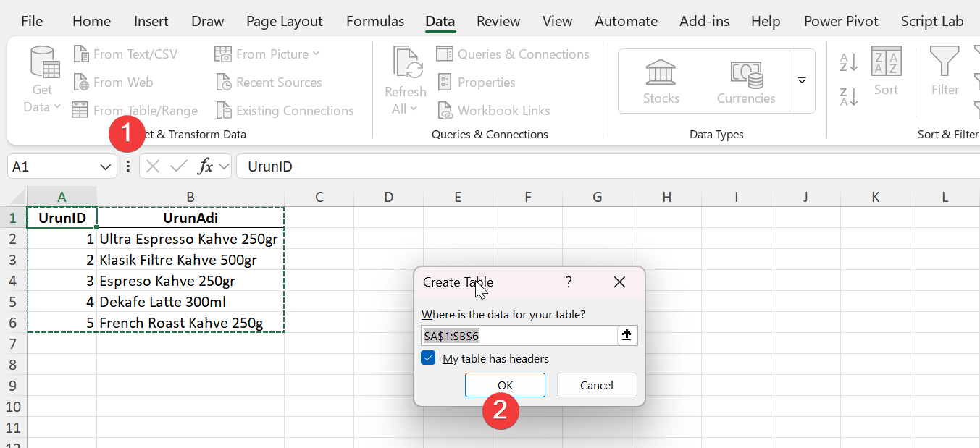Image resolution: width=980 pixels, height=448 pixels.
Task: Expand the formula bar function dropdown
Action: point(224,167)
